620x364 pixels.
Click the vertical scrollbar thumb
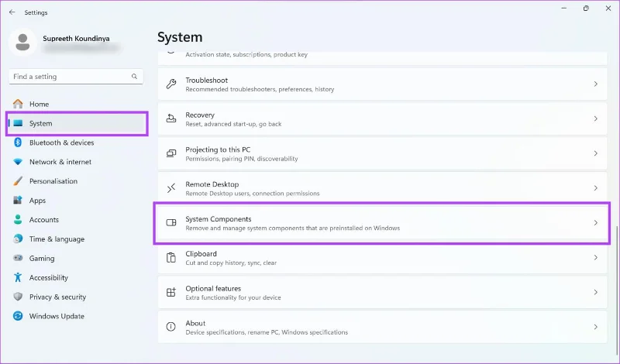617,289
